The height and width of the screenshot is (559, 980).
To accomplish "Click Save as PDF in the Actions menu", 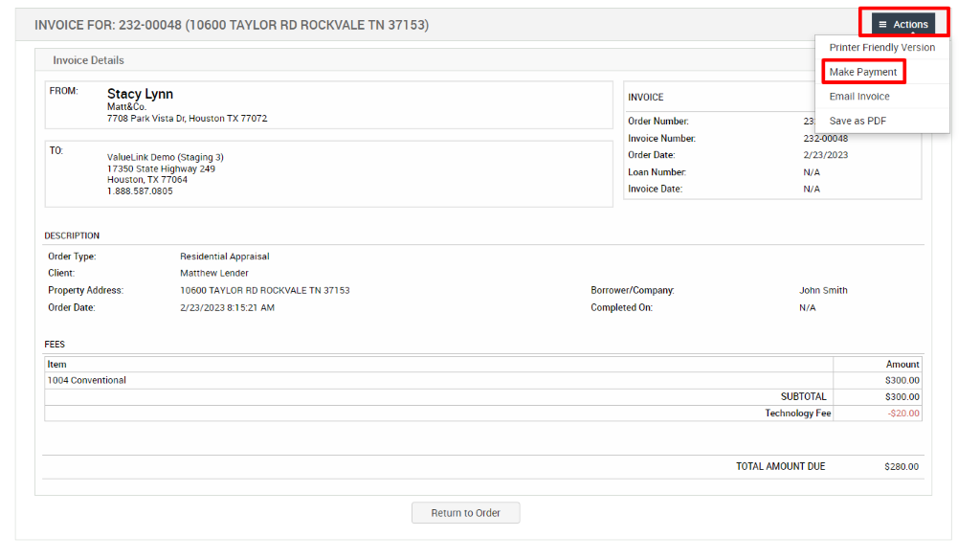I will click(852, 121).
